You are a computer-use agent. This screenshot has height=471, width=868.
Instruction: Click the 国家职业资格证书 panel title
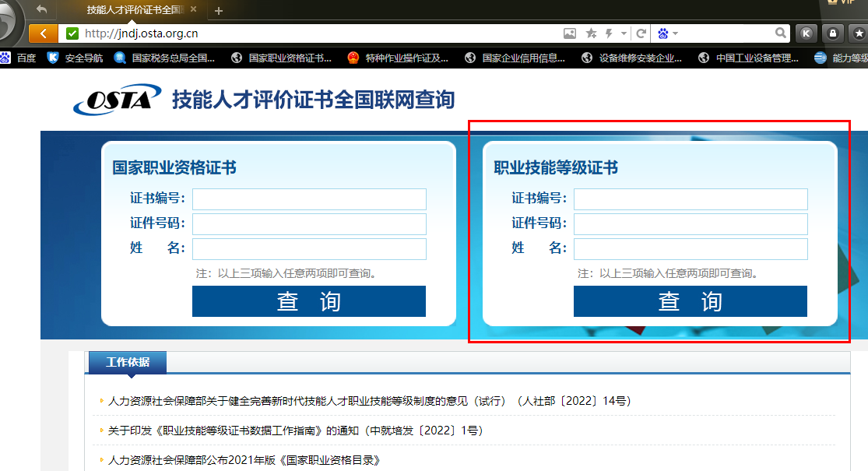tap(174, 167)
